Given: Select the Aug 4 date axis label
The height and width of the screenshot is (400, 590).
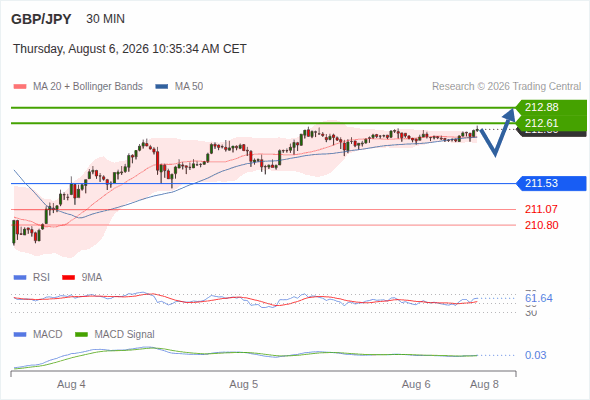Looking at the screenshot, I should tap(71, 385).
